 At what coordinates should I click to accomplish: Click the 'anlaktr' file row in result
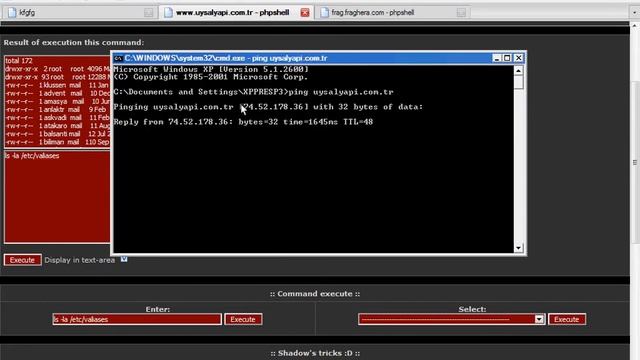pyautogui.click(x=57, y=109)
